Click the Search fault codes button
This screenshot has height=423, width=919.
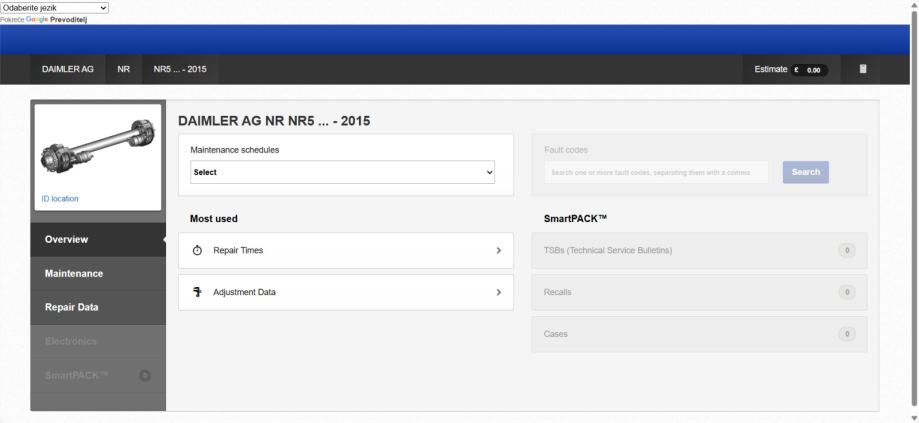tap(806, 172)
